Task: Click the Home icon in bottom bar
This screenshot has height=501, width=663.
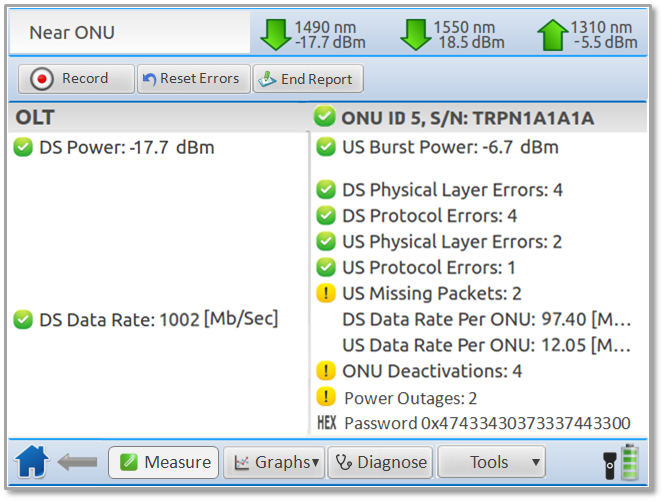Action: click(x=32, y=462)
